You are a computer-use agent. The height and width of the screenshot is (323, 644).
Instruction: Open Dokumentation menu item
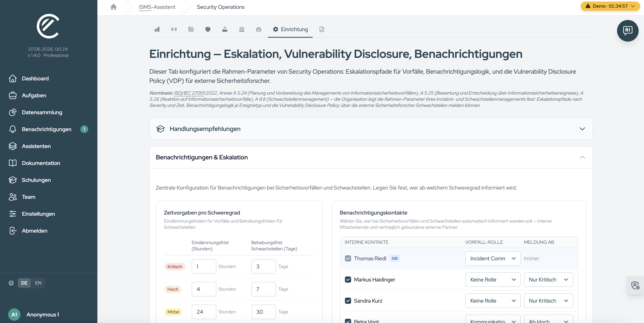click(x=41, y=163)
